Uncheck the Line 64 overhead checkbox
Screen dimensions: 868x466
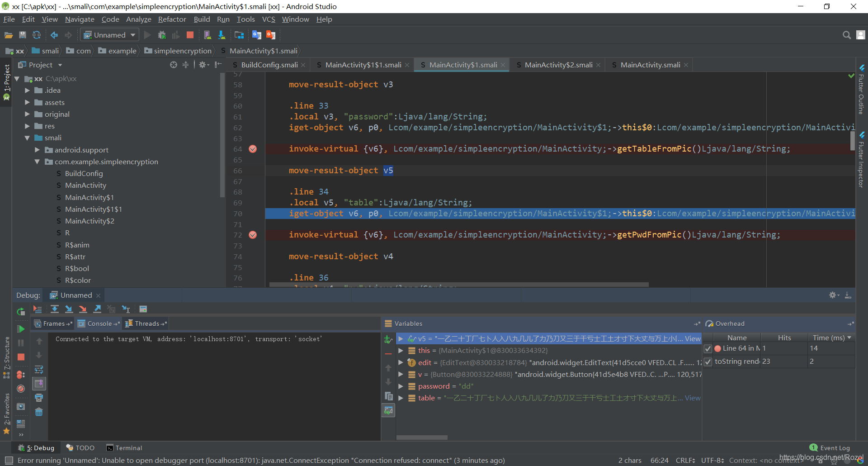[x=708, y=349]
